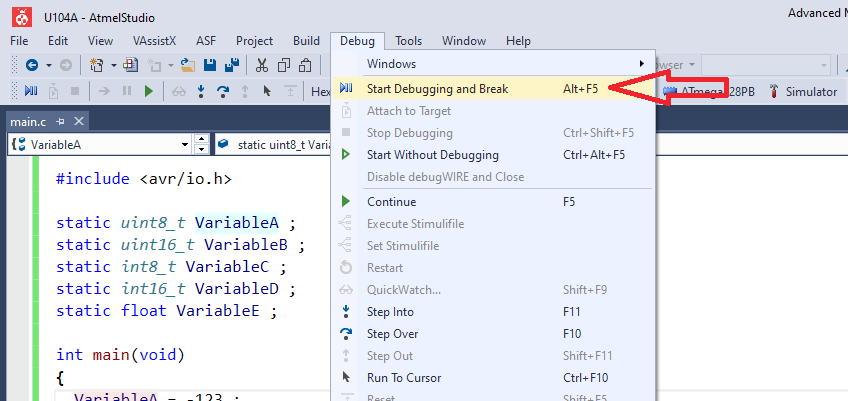Click the Run To Cursor toolbar icon
The image size is (853, 401).
point(267,91)
